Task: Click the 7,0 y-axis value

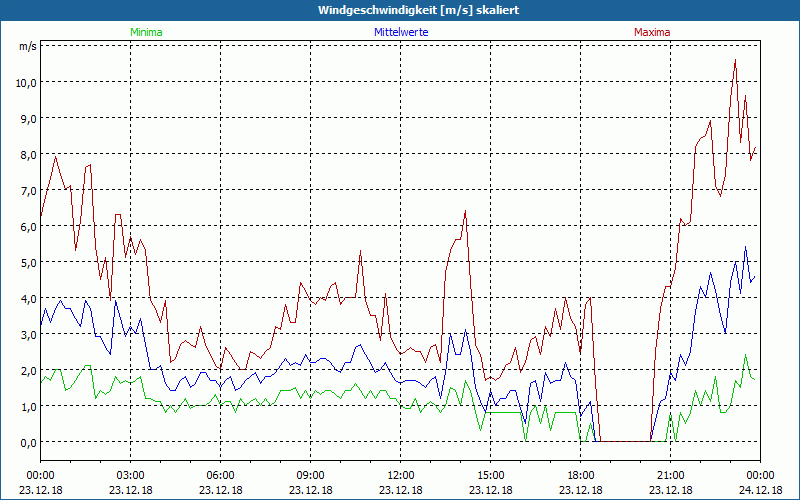Action: 29,190
